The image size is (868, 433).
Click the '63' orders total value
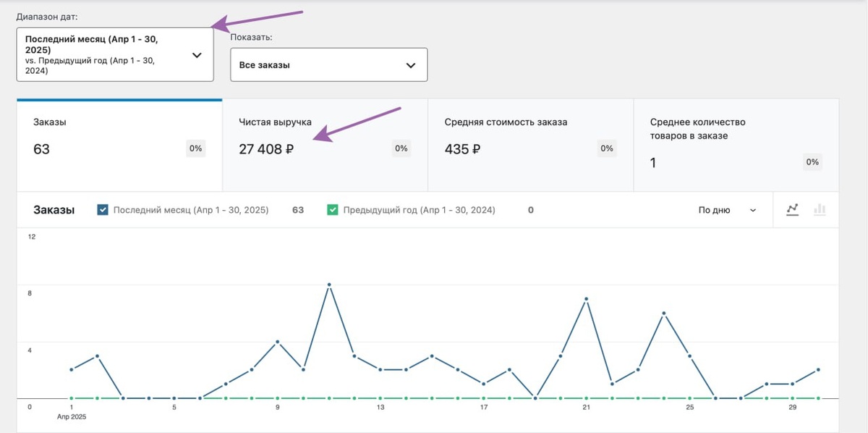coord(41,150)
